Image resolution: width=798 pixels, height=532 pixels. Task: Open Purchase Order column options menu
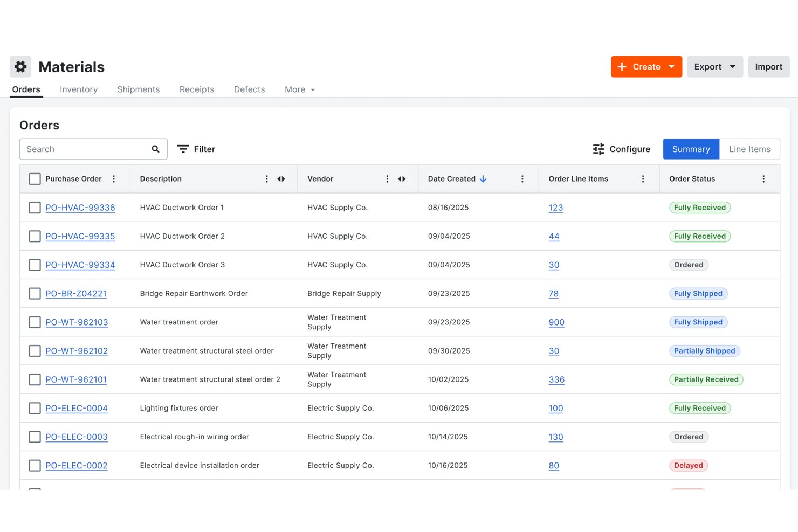point(114,179)
